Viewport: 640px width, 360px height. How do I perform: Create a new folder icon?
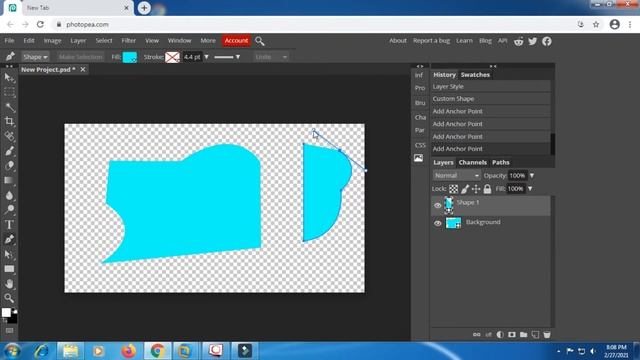click(523, 335)
